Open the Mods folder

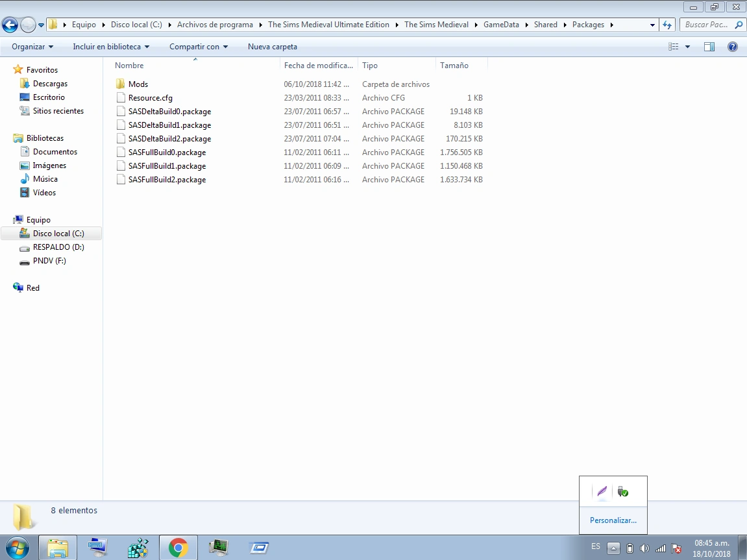(x=138, y=84)
